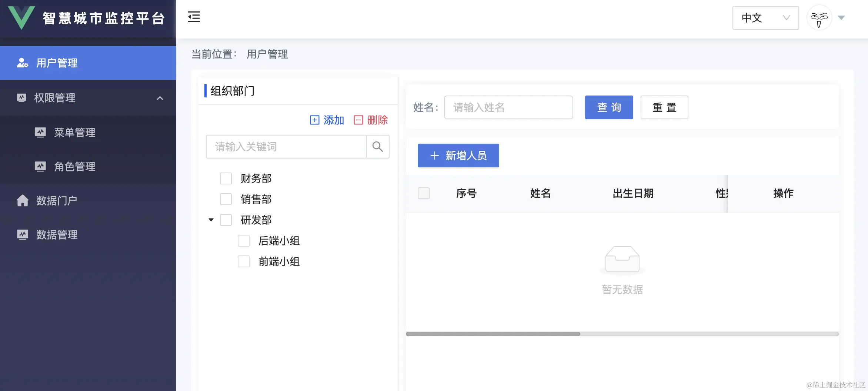This screenshot has height=391, width=868.
Task: Focus the 请输入姓名 input field
Action: pos(508,107)
